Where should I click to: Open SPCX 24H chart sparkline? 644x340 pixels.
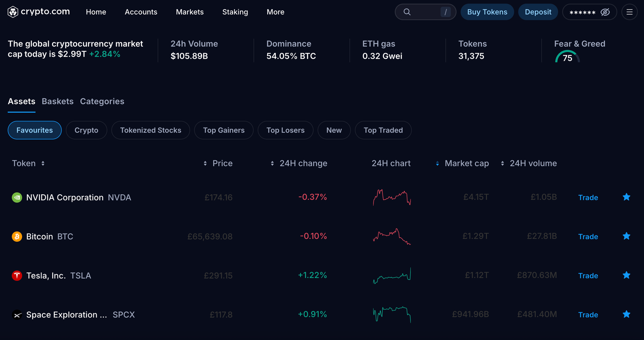point(392,314)
